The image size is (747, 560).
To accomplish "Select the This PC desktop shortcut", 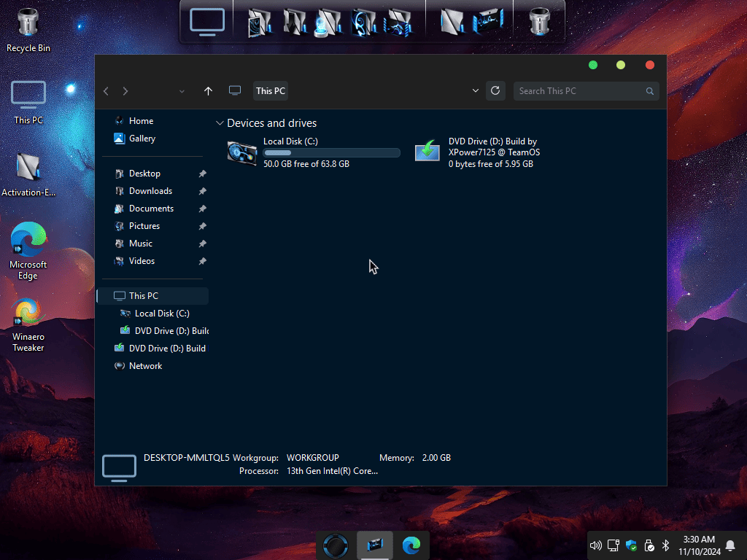I will coord(28,102).
